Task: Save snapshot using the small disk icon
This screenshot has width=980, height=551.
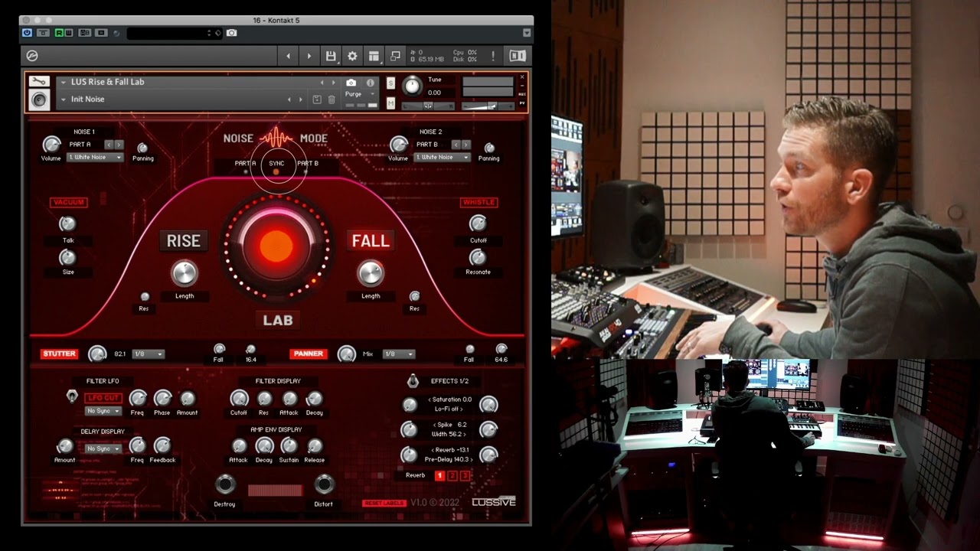Action: click(x=317, y=99)
